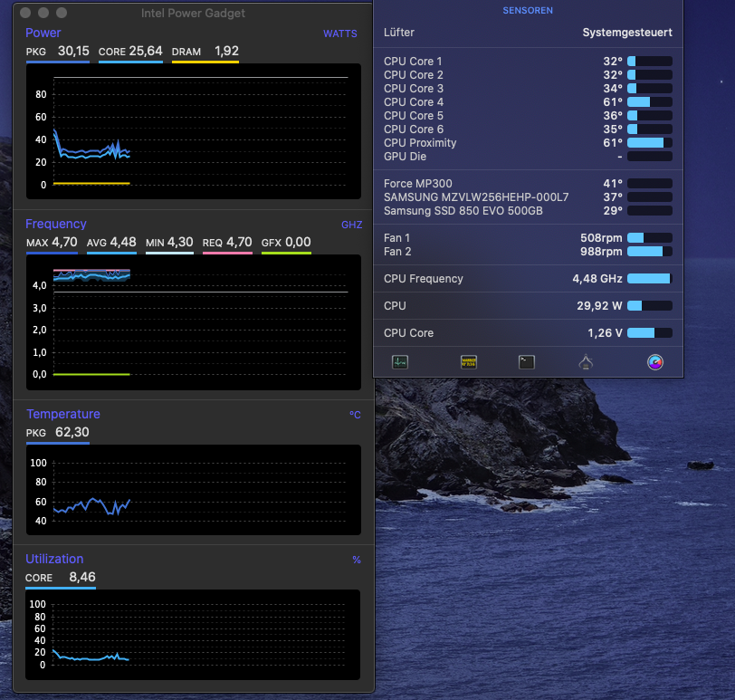This screenshot has width=735, height=700.
Task: Click the Utilization CORE percentage value
Action: (x=81, y=577)
